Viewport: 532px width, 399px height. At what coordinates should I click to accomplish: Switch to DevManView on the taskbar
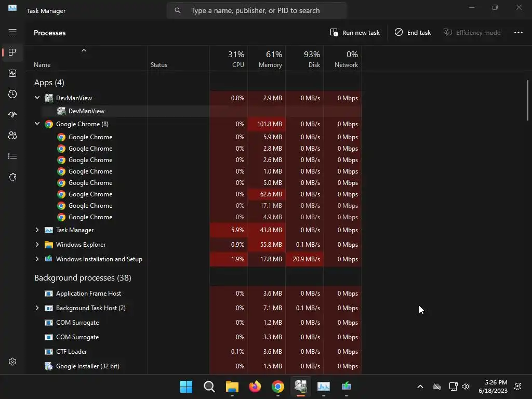click(x=301, y=387)
